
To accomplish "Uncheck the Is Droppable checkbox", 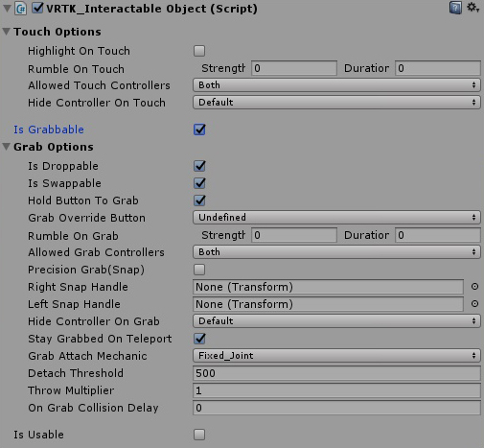I will (x=199, y=166).
